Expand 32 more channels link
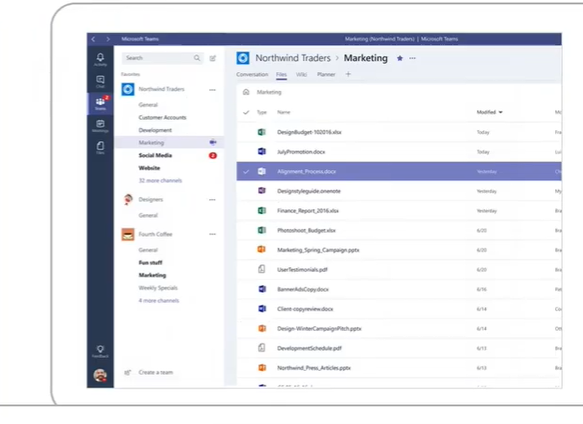583x424 pixels. click(160, 180)
